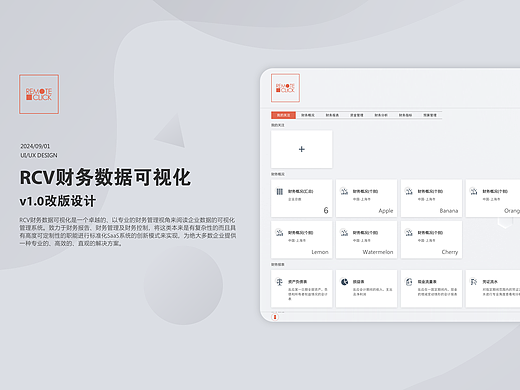Click the chart icon on the Apple card
520x390 pixels.
(344, 191)
